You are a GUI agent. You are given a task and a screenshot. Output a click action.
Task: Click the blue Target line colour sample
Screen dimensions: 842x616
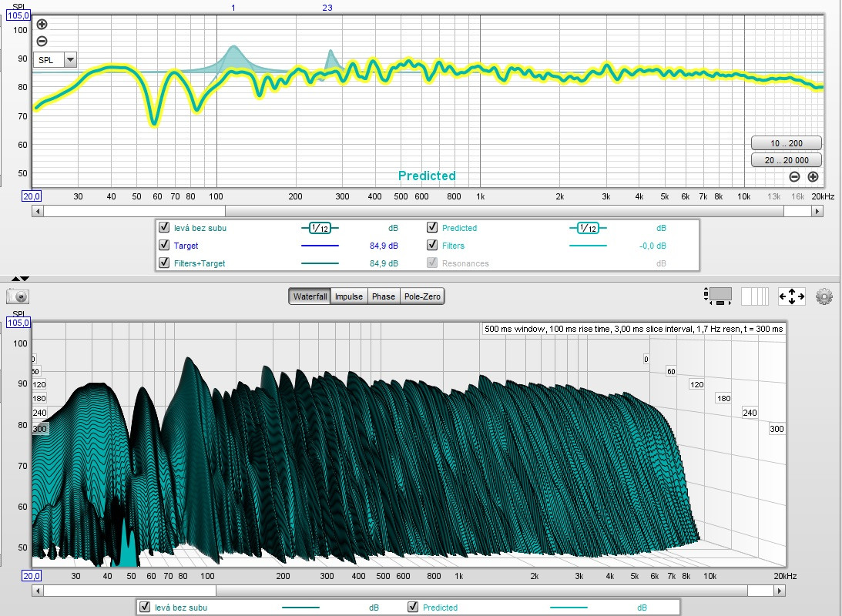pos(319,246)
